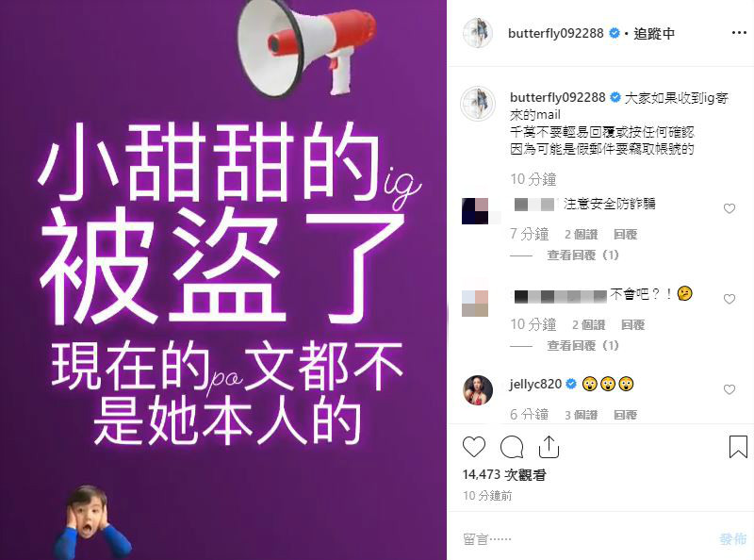
Task: Like the 不會吧？！ comment
Action: (x=729, y=299)
